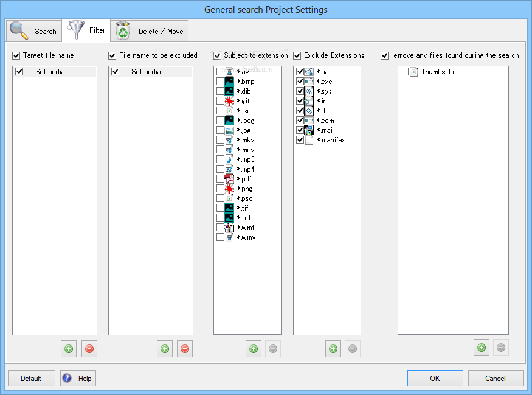Image resolution: width=532 pixels, height=395 pixels.
Task: Click the *.gif file type icon
Action: click(229, 101)
